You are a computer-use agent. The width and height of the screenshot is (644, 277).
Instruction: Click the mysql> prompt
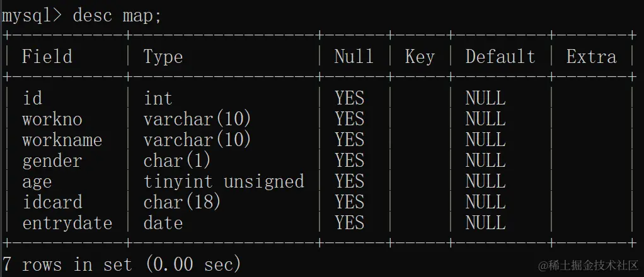pyautogui.click(x=32, y=16)
